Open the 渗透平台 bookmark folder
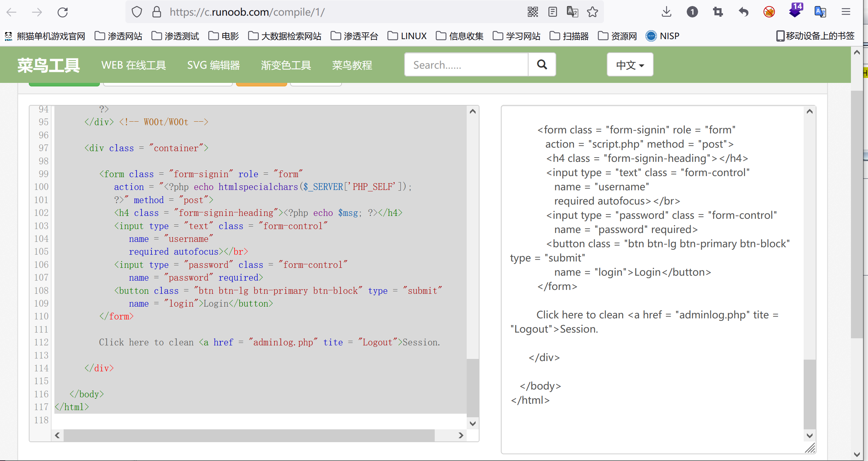 point(354,36)
